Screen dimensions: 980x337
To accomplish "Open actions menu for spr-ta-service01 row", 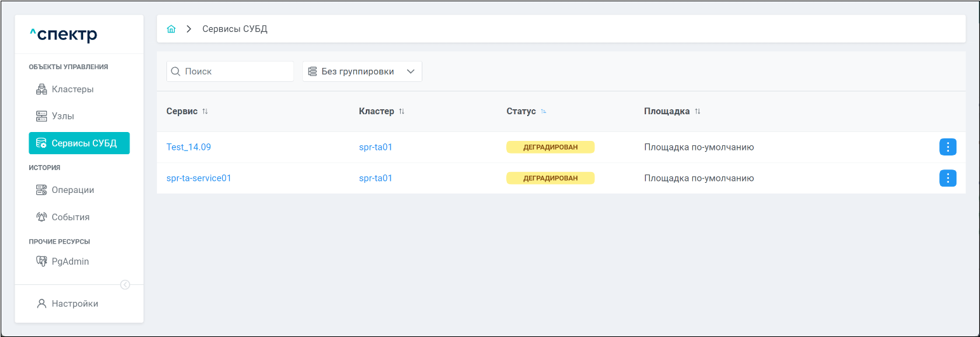I will tap(948, 178).
